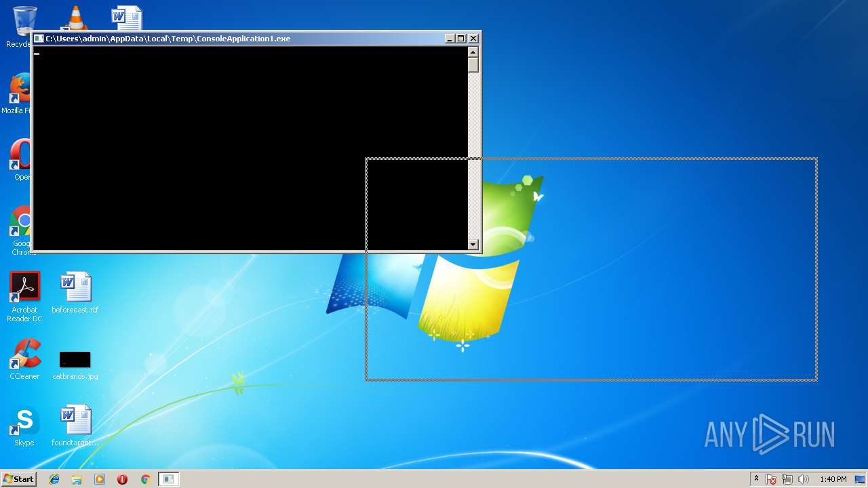Click the console scrollbar up arrow
Image resolution: width=868 pixels, height=488 pixels.
[x=473, y=52]
